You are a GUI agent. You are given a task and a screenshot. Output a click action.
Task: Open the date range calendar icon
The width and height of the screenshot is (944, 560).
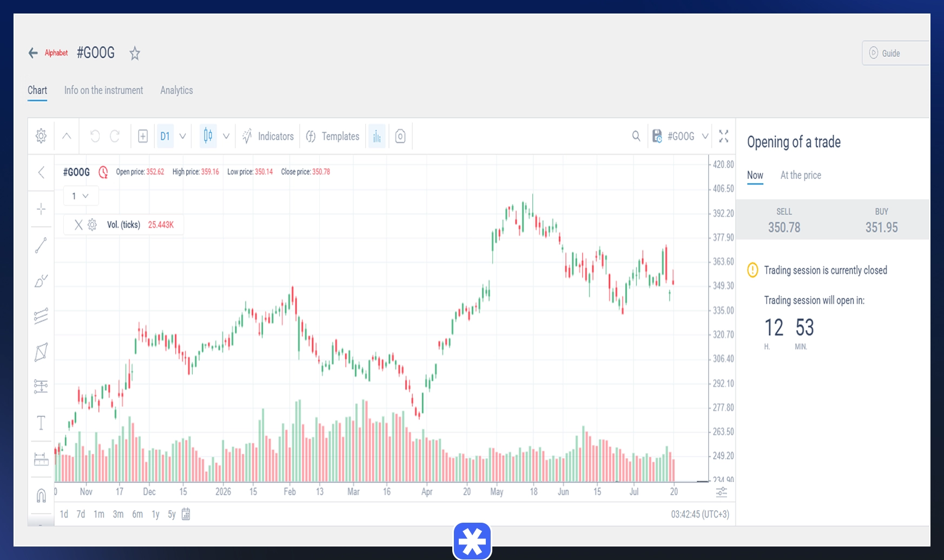pyautogui.click(x=186, y=514)
